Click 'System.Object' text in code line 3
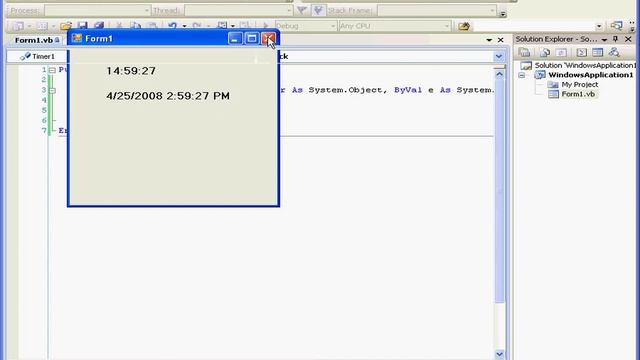640x360 pixels. point(347,90)
